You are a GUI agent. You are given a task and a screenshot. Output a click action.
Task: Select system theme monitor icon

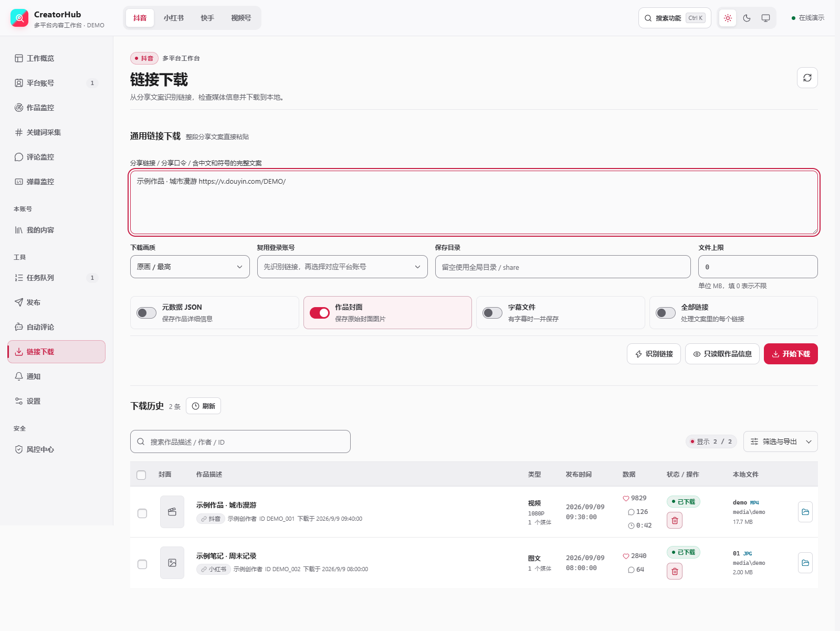click(765, 18)
